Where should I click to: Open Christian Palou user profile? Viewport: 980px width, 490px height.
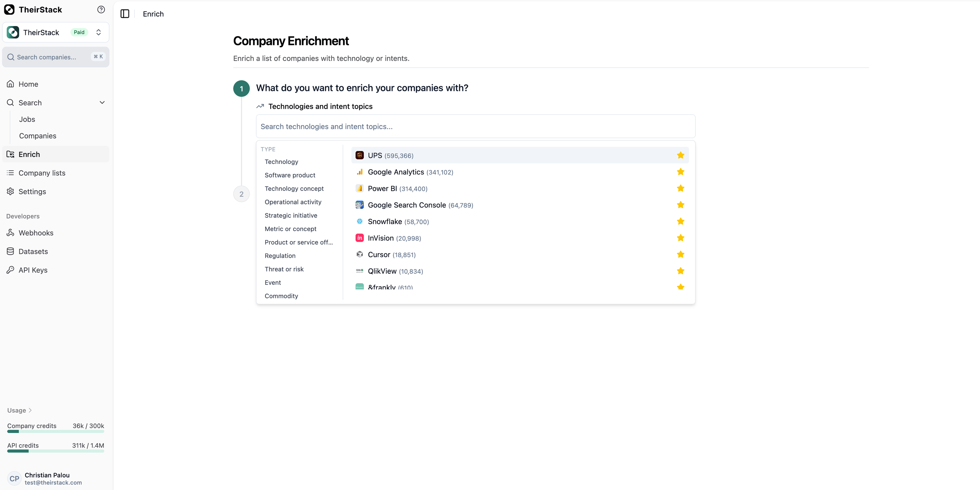55,479
